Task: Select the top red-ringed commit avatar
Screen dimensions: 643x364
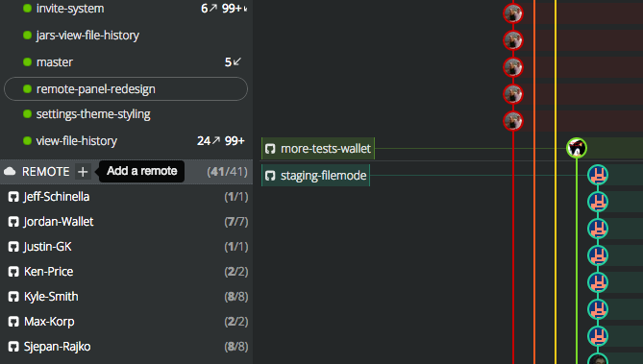Action: 513,13
